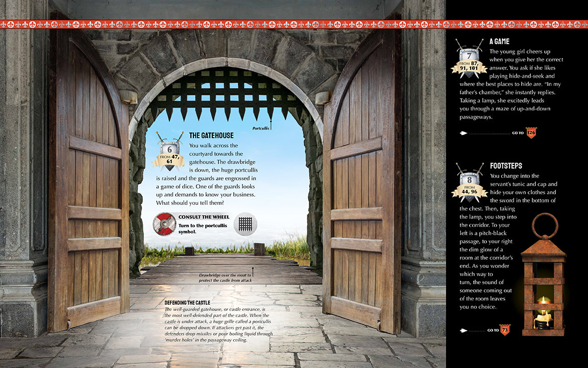
Task: Click the arrow pointer beside GO TO 126
Action: (464, 132)
